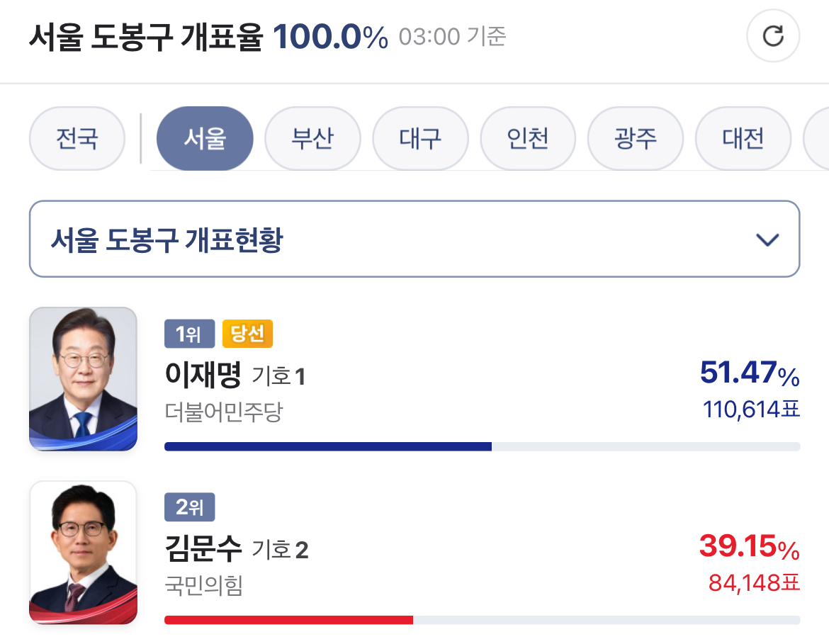Click the 2위 rank badge
The height and width of the screenshot is (644, 829).
click(189, 507)
